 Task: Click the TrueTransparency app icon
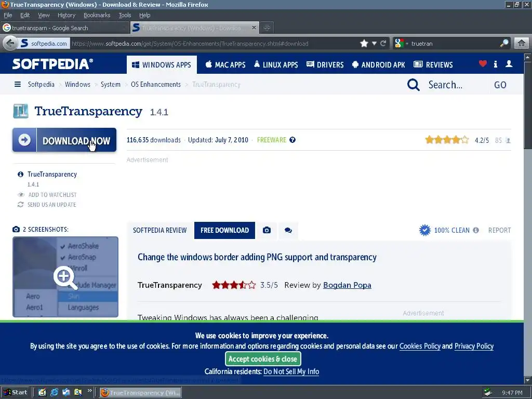point(21,111)
